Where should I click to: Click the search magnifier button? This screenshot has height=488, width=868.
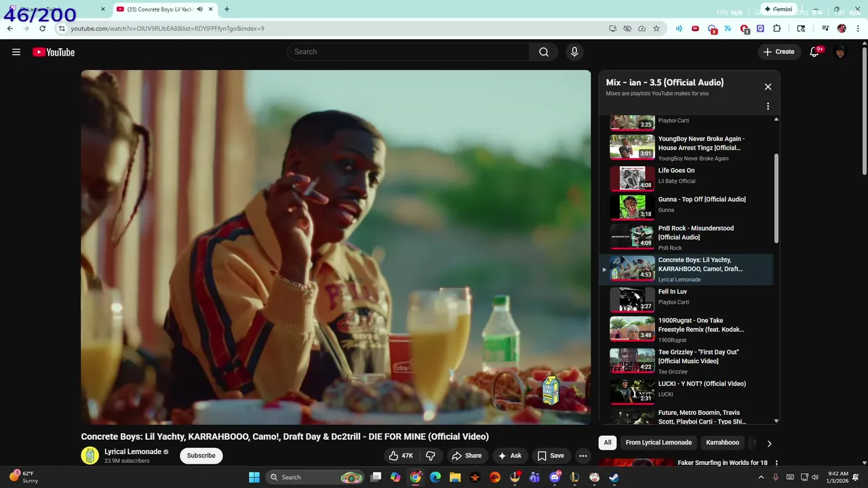point(544,52)
